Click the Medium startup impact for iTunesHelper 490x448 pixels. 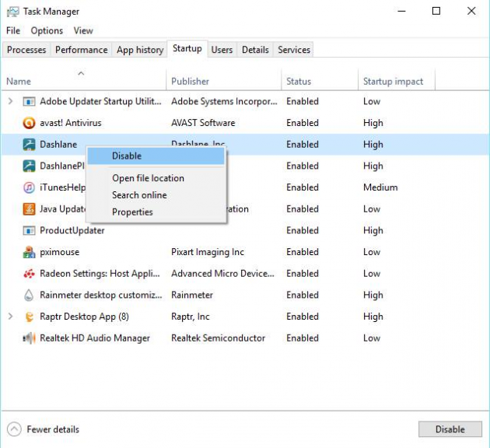click(x=380, y=187)
